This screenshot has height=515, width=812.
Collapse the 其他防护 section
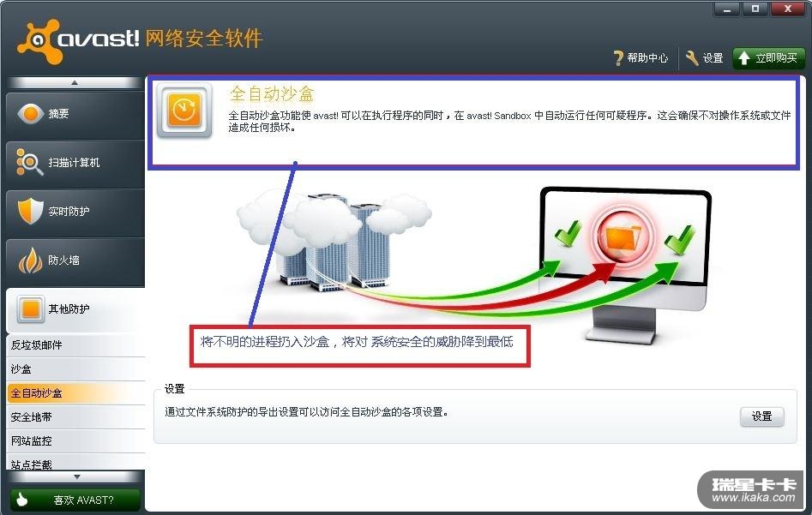(75, 309)
